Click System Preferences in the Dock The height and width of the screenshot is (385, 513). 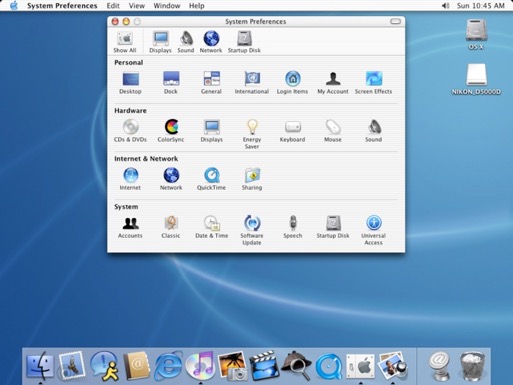click(360, 366)
